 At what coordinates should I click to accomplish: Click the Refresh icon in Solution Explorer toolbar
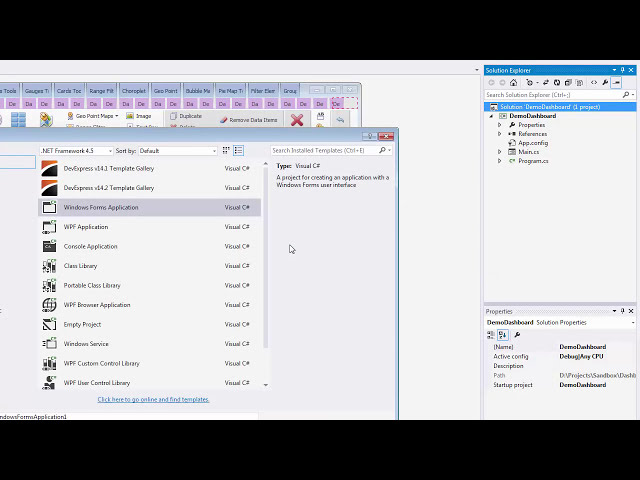pyautogui.click(x=557, y=82)
